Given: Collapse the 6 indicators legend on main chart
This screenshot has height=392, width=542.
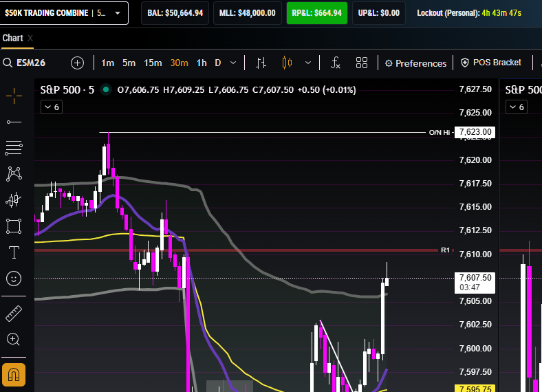Looking at the screenshot, I should pos(52,107).
